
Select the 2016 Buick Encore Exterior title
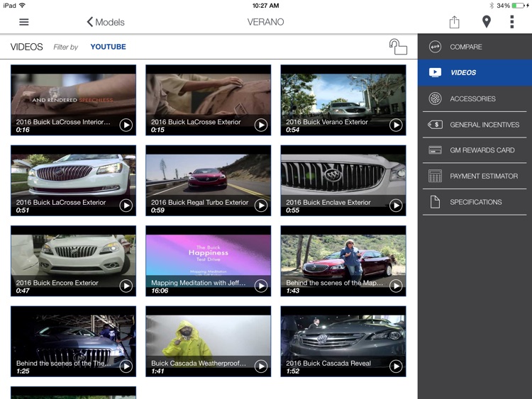[x=57, y=283]
